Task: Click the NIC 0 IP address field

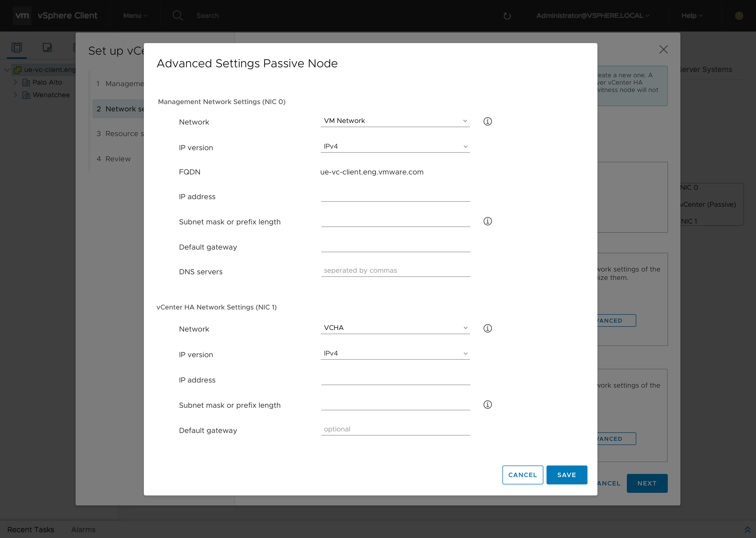Action: tap(396, 196)
